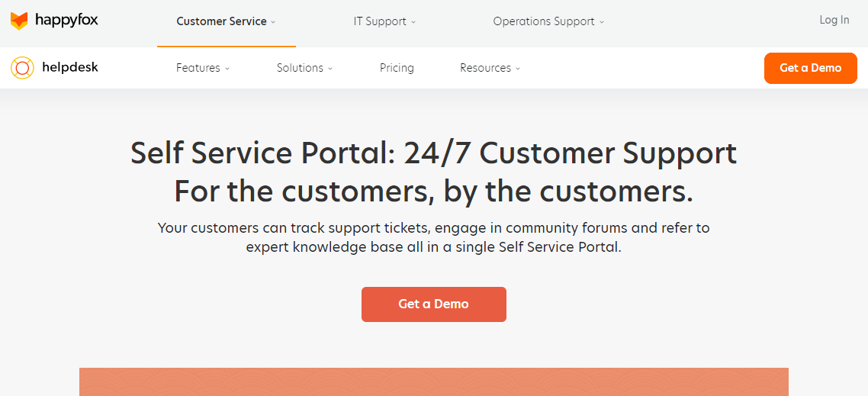Click the chevron next to Operations Support

(x=602, y=22)
